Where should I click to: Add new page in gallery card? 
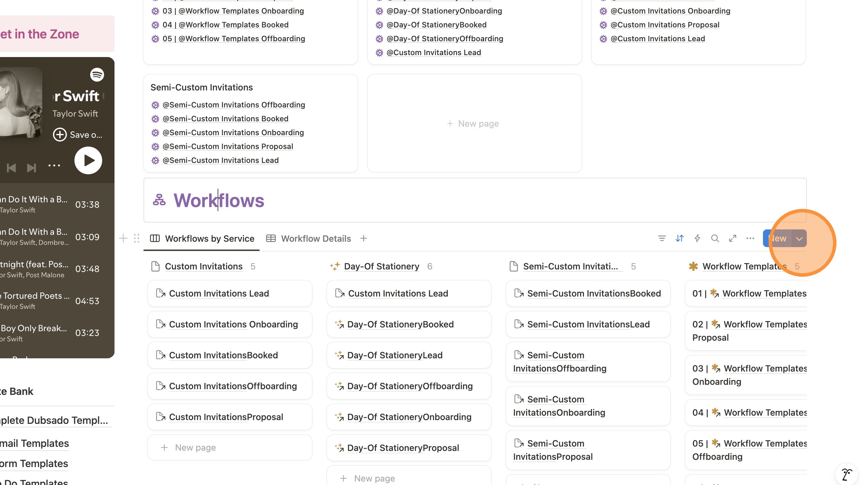[x=474, y=124]
